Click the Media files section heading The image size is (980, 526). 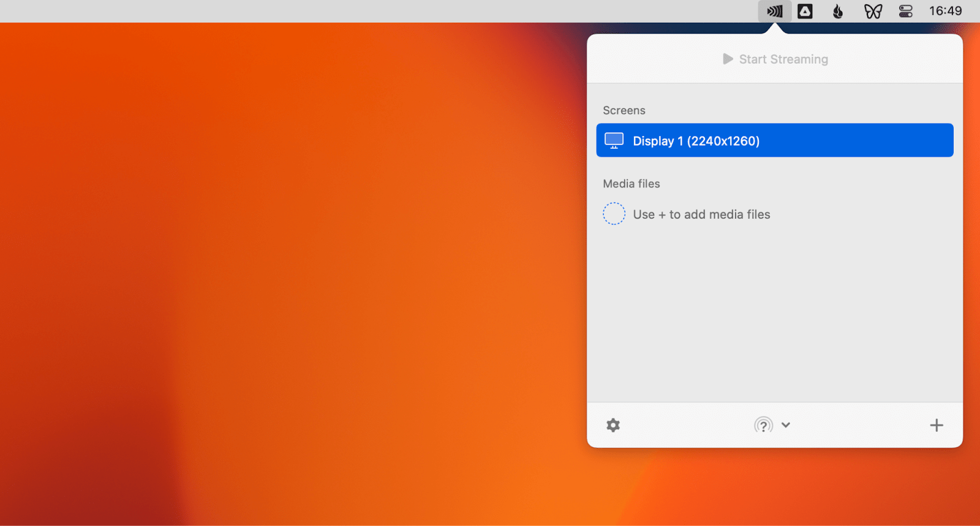pos(631,184)
